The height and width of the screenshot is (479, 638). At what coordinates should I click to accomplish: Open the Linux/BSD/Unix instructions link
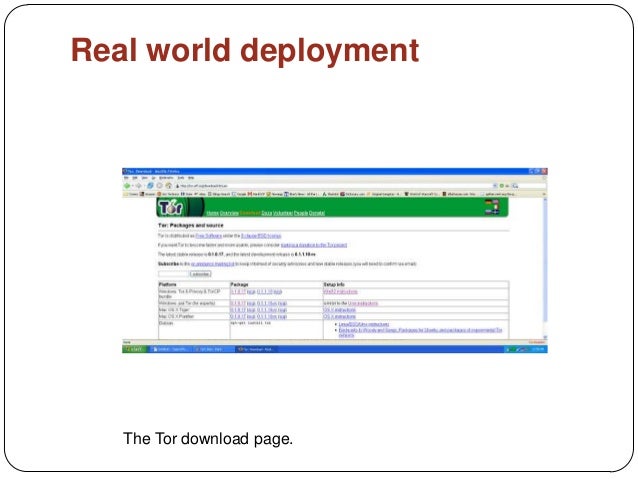(x=364, y=324)
